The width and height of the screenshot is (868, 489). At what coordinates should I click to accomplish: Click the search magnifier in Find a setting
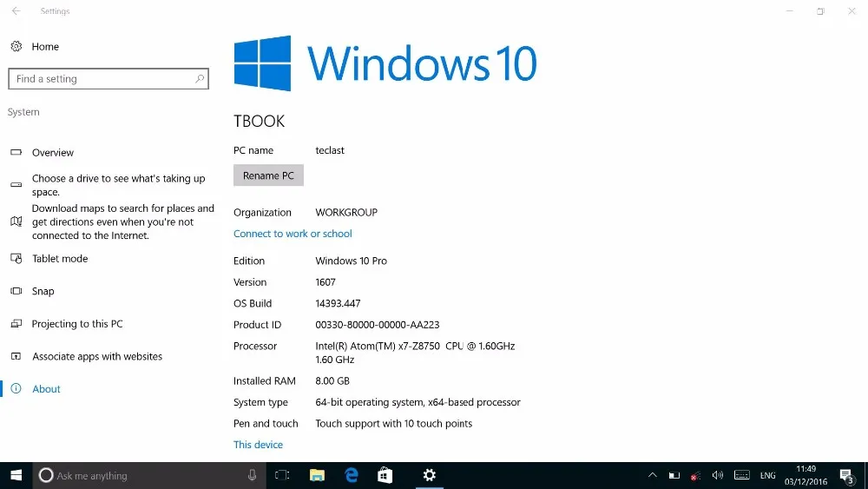coord(200,79)
